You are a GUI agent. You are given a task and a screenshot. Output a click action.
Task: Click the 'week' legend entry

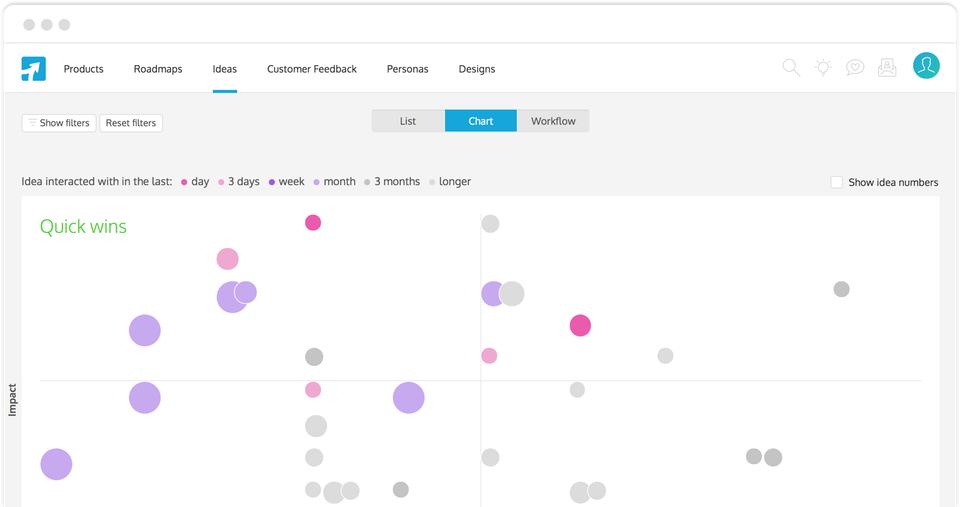point(287,182)
